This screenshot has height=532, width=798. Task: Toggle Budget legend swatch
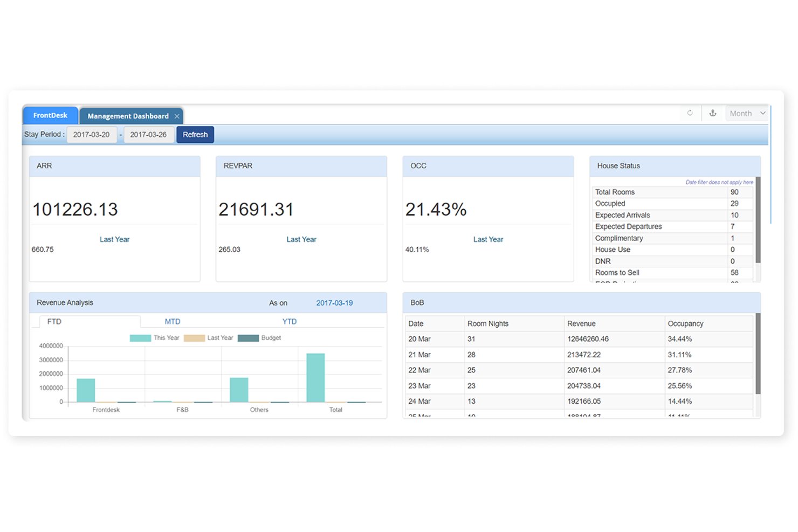(248, 338)
